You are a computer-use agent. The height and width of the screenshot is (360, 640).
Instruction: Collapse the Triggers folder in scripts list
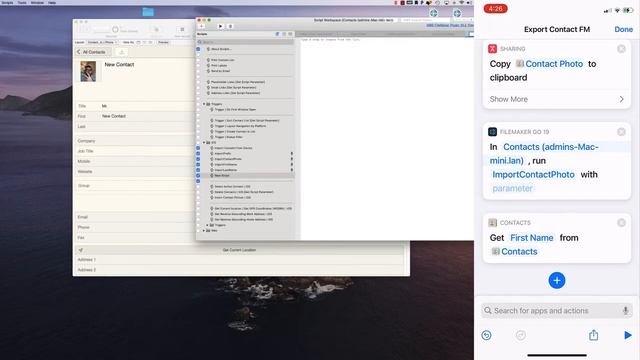click(x=204, y=104)
